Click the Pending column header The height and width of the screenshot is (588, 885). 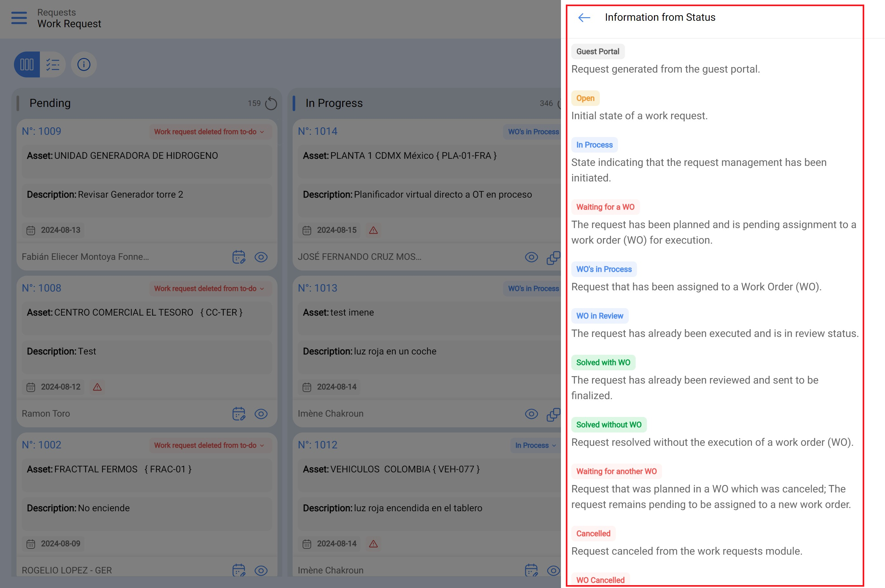[x=50, y=103]
